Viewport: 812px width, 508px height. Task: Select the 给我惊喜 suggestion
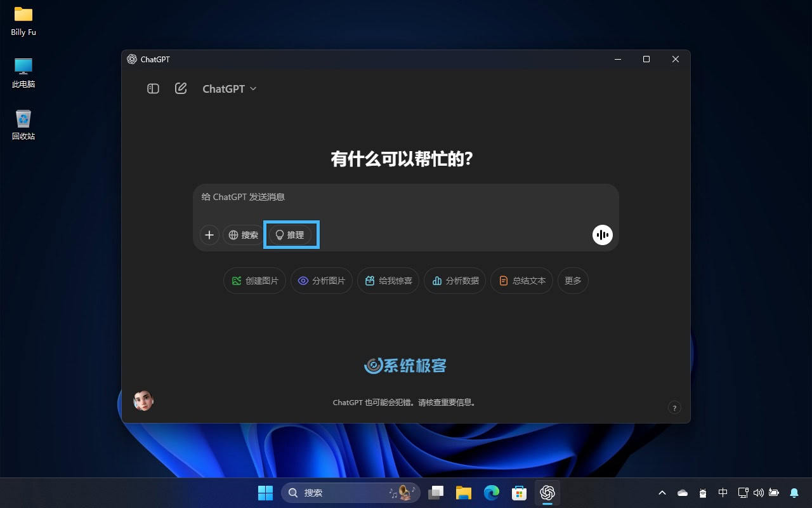tap(388, 281)
